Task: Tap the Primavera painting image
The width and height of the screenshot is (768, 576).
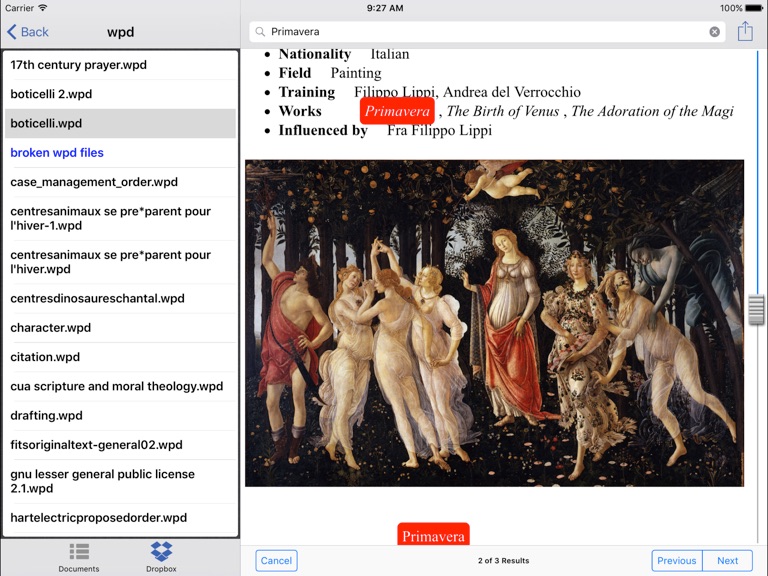Action: point(494,323)
